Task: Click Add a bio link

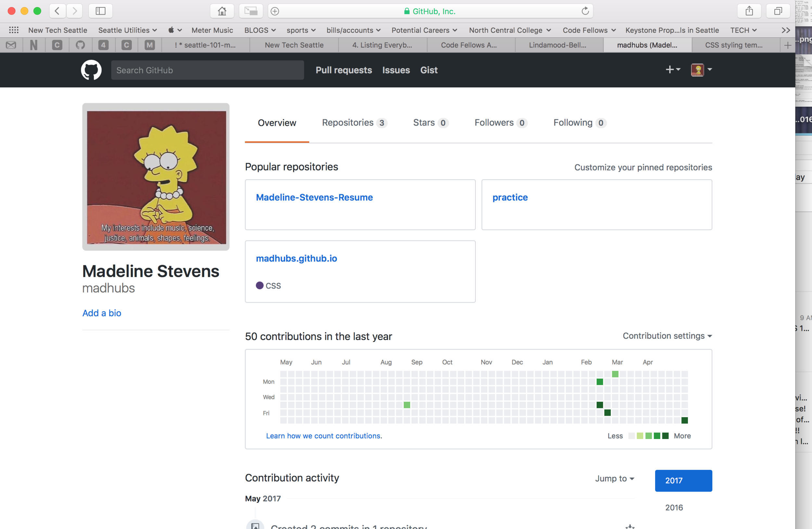Action: coord(102,313)
